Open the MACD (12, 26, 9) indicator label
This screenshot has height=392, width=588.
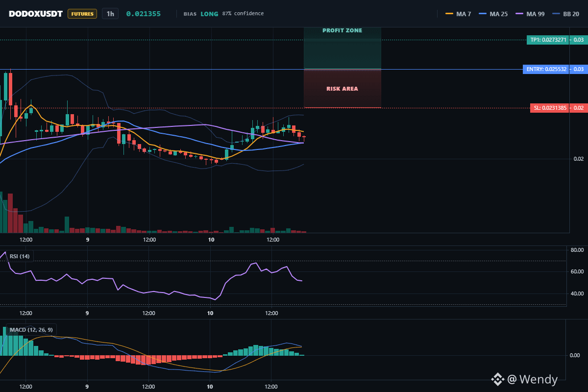pyautogui.click(x=31, y=330)
